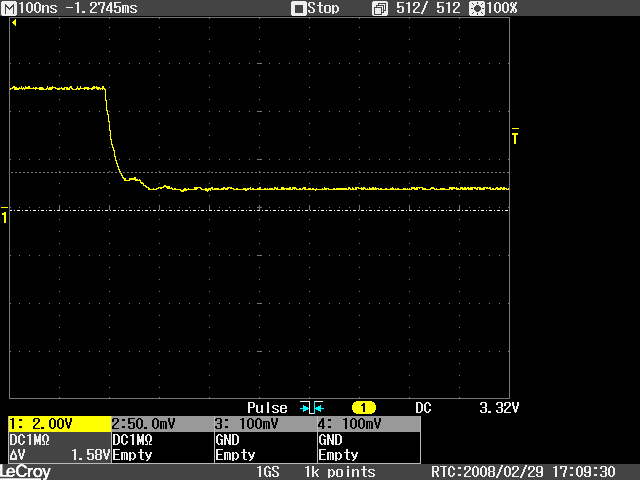The height and width of the screenshot is (480, 640).
Task: Open the channel 4 100mV tab
Action: pyautogui.click(x=367, y=424)
